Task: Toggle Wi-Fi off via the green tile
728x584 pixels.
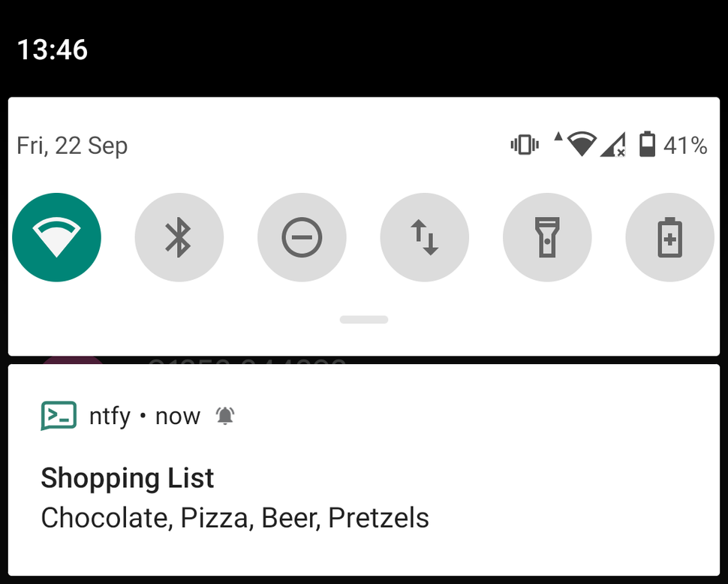Action: (57, 236)
